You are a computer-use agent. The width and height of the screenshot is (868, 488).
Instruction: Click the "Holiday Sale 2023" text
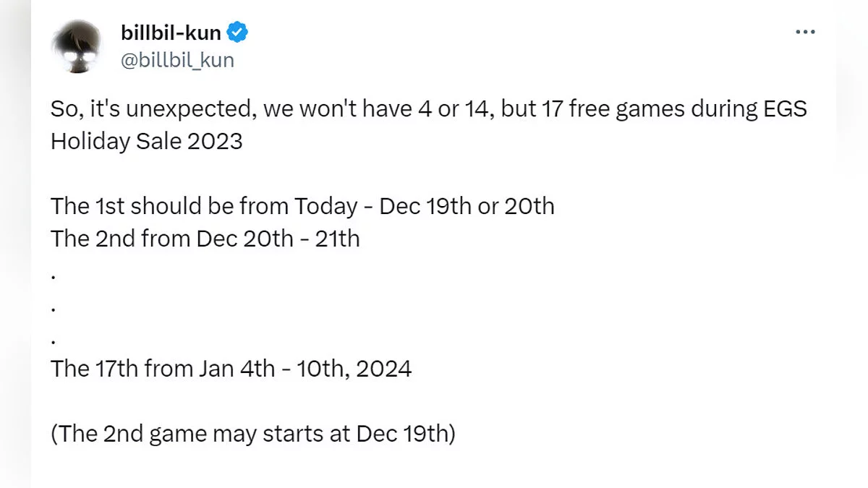[146, 141]
